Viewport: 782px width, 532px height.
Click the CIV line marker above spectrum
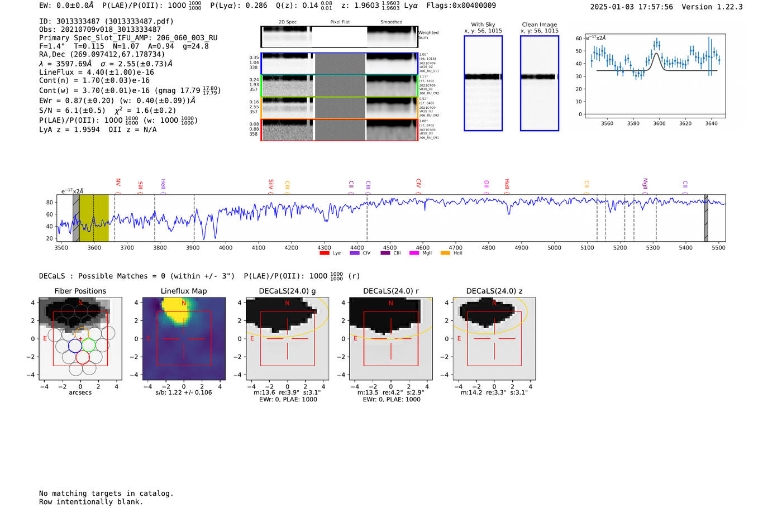tap(418, 184)
